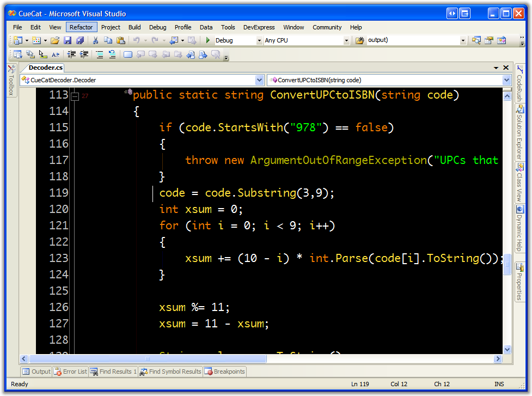Open the Debug menu

157,27
